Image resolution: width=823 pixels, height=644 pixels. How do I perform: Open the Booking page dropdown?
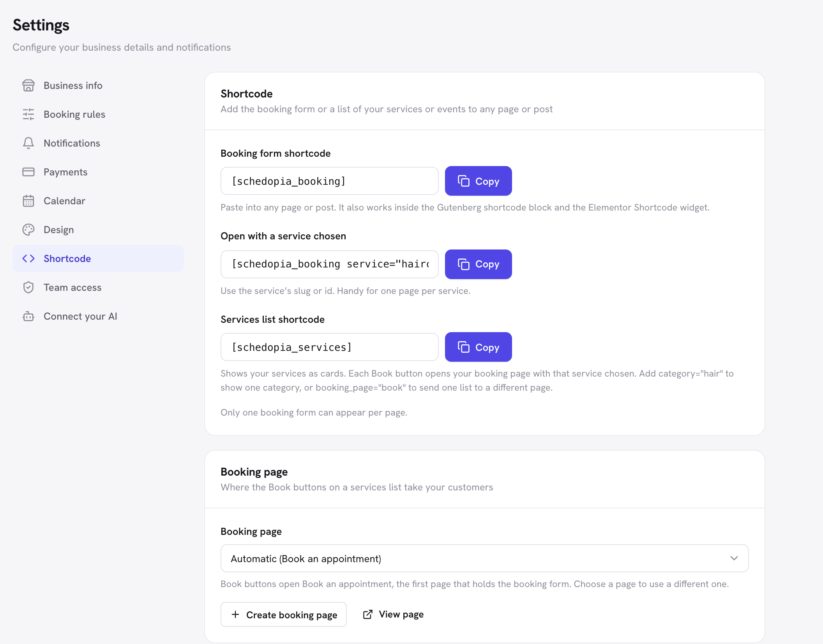[484, 558]
